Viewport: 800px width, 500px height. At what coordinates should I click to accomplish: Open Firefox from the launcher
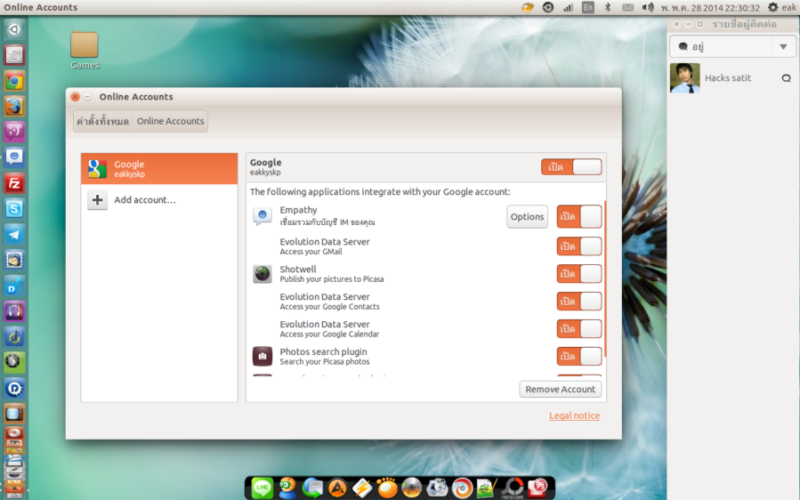tap(14, 107)
